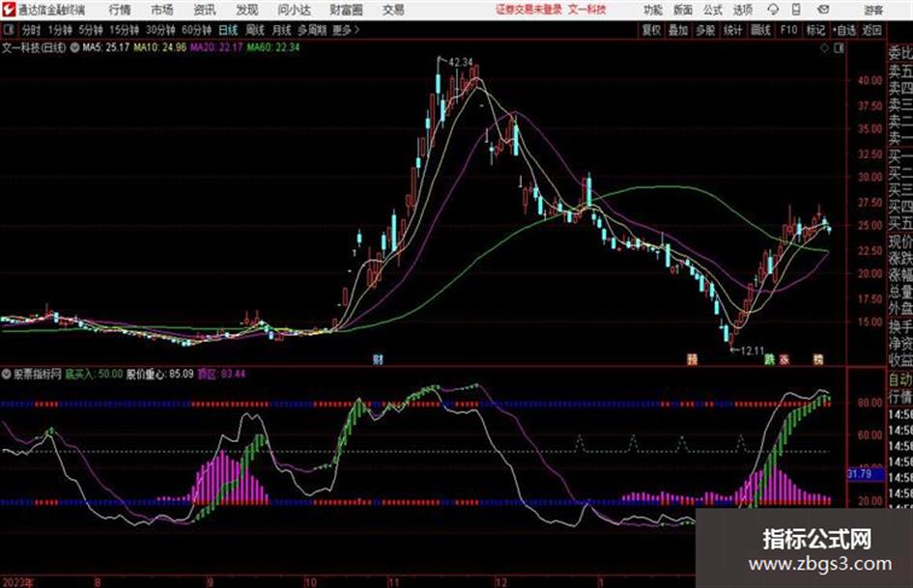Switch to the 5分钟 period tab
Viewport: 913px width, 588px height.
[x=91, y=30]
